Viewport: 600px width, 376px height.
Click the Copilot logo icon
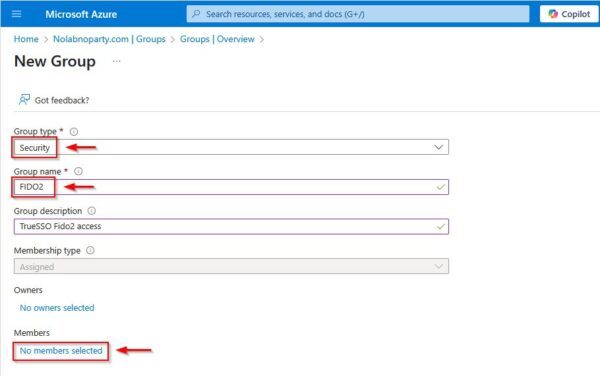click(x=553, y=14)
